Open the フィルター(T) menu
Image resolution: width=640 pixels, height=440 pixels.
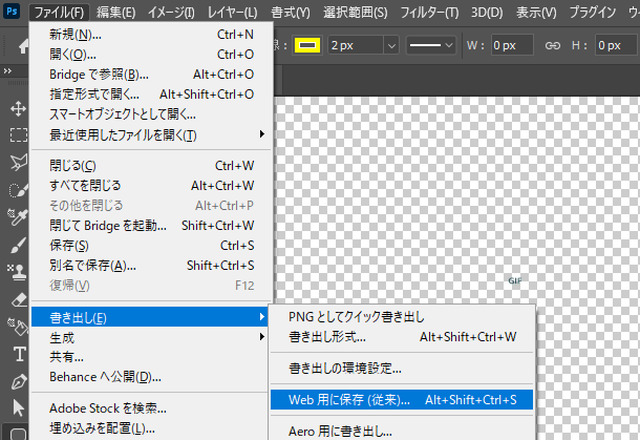coord(429,13)
